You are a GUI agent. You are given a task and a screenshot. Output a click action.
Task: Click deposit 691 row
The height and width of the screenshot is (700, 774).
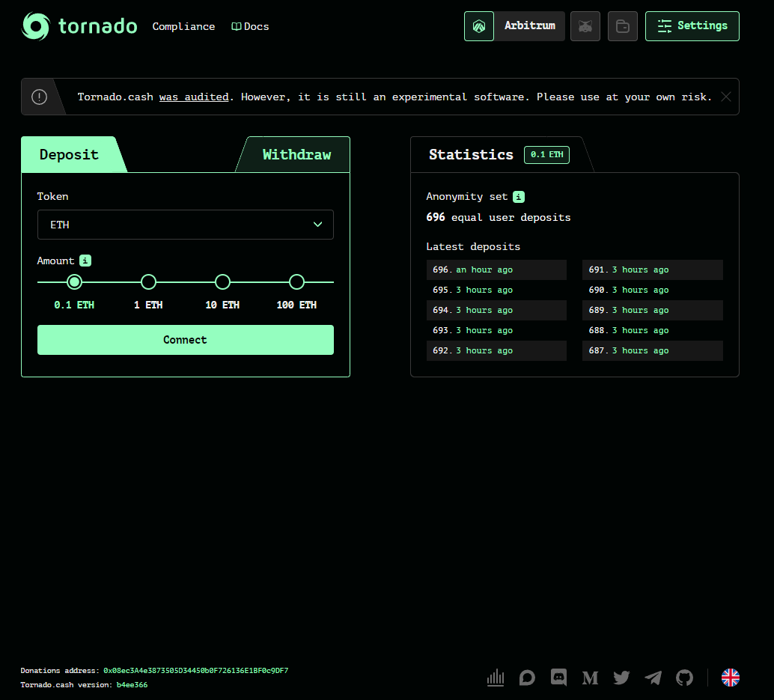[x=653, y=270]
